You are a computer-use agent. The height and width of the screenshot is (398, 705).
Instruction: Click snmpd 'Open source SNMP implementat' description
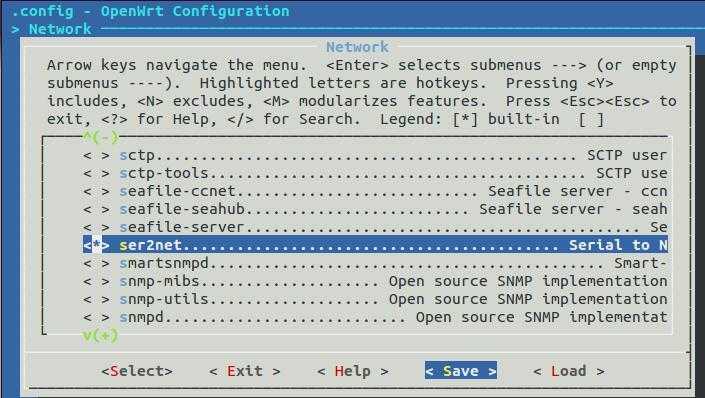coord(542,317)
